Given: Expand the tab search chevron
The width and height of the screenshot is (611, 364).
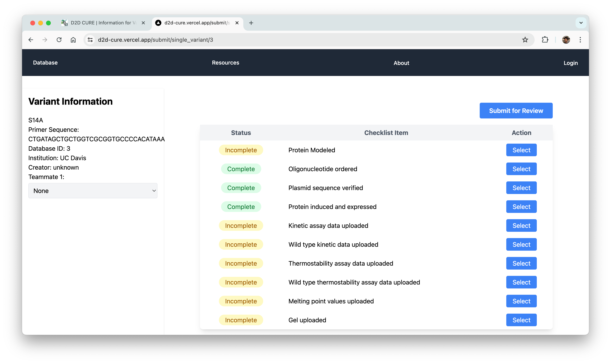Looking at the screenshot, I should pos(581,23).
